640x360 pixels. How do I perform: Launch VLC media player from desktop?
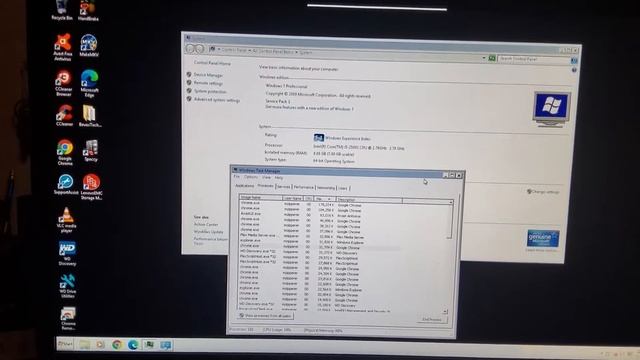pyautogui.click(x=66, y=220)
